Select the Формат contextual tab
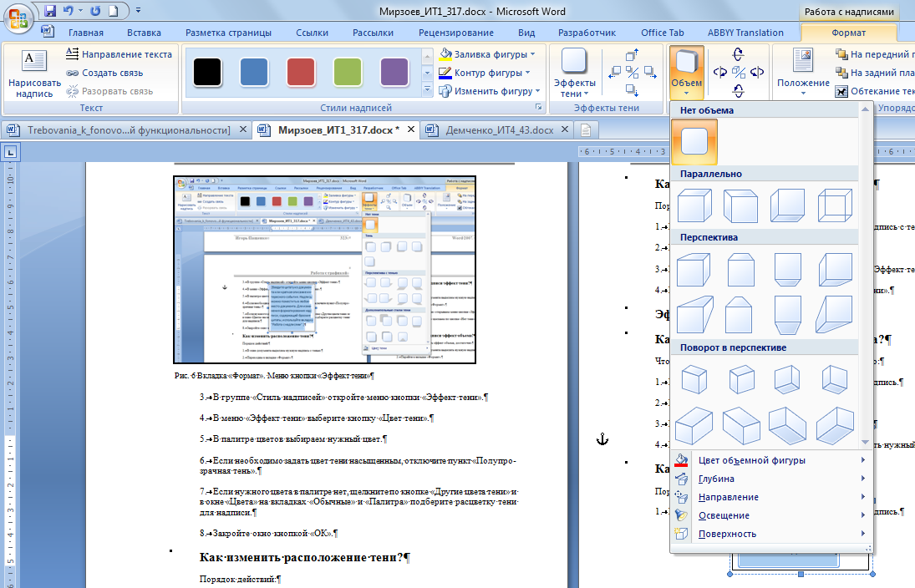 [848, 33]
